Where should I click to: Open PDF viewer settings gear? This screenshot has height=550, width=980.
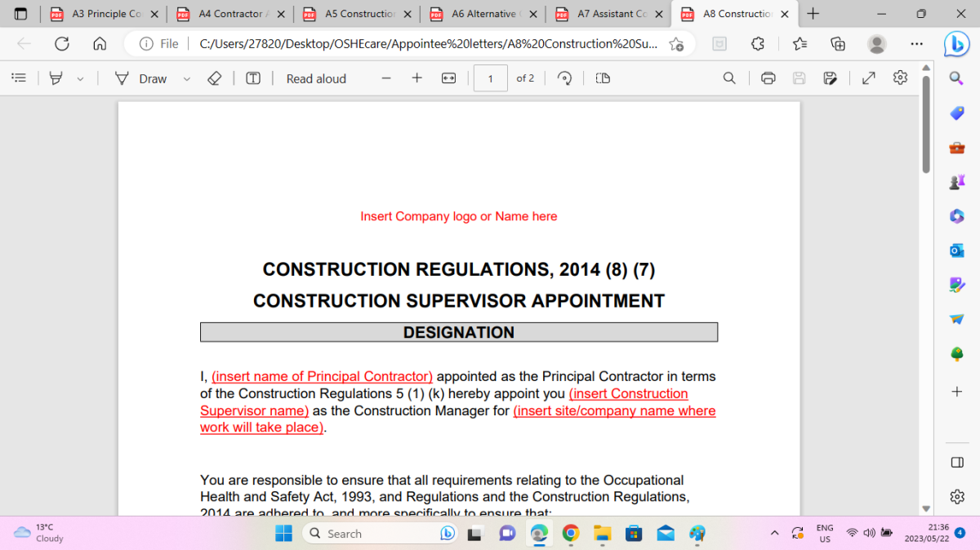(x=900, y=78)
